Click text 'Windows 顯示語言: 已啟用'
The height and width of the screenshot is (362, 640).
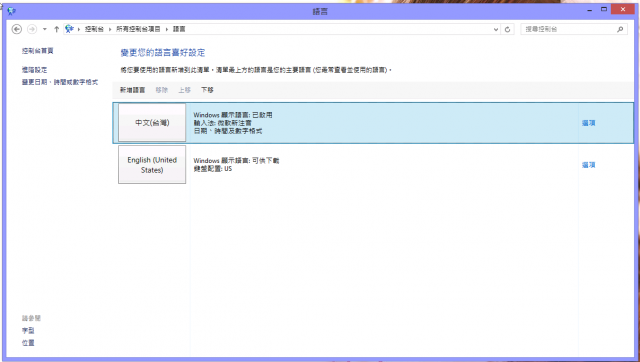[x=233, y=115]
